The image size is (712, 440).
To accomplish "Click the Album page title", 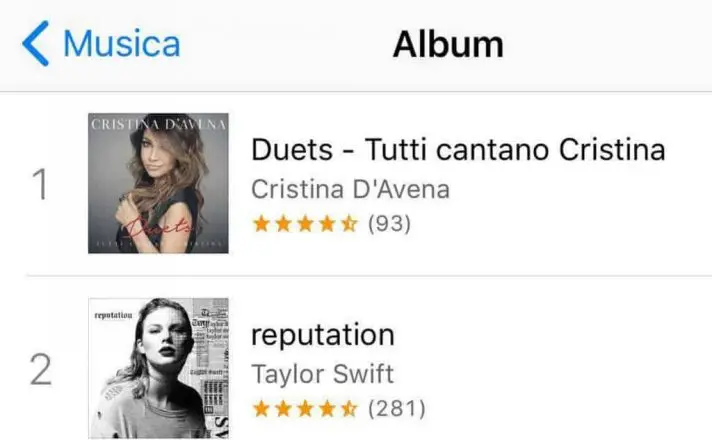I will (x=447, y=45).
